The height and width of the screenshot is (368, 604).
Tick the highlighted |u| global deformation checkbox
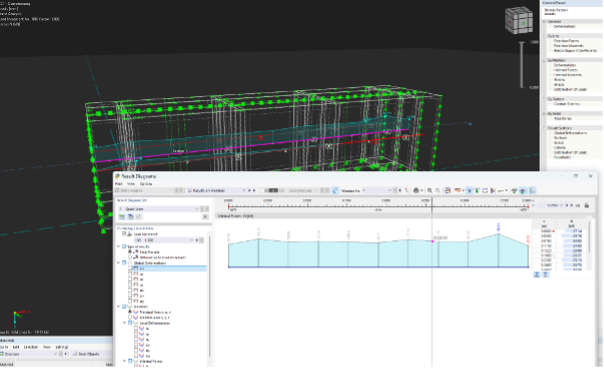[x=130, y=268]
